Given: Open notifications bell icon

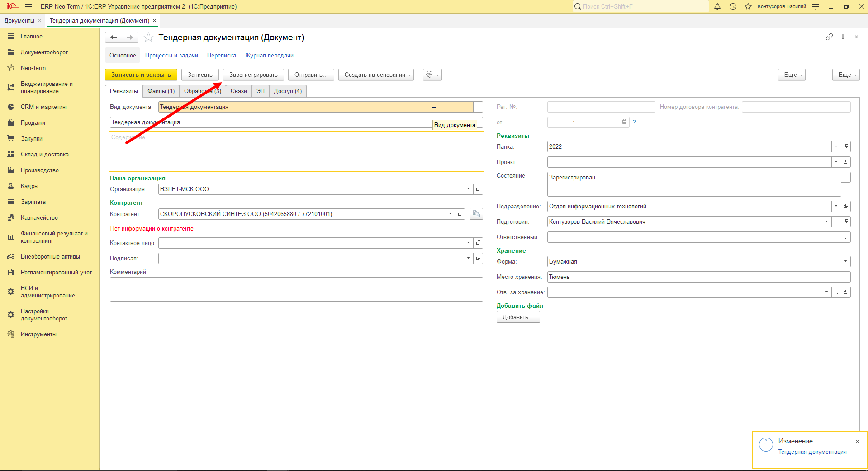Looking at the screenshot, I should click(x=717, y=6).
